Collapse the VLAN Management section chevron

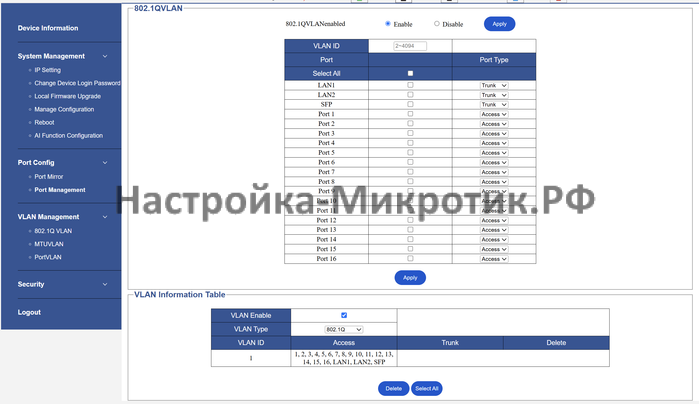point(105,217)
